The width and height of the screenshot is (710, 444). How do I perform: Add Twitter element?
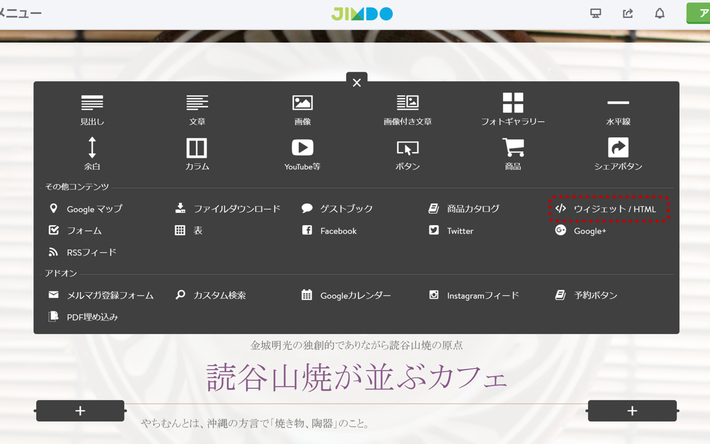pos(451,230)
